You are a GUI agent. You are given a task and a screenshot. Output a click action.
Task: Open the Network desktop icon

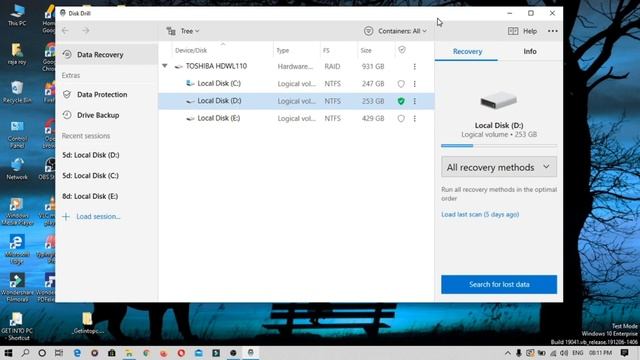coord(17,169)
